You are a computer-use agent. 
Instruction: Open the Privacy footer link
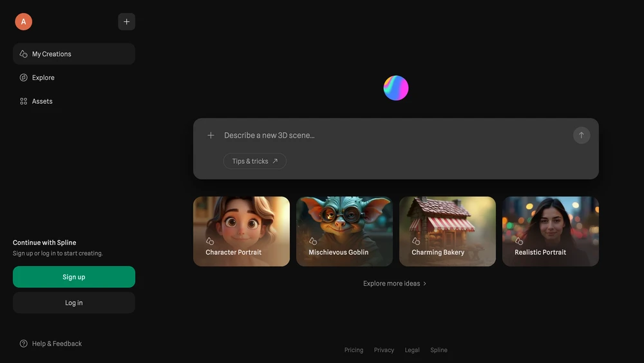pos(384,350)
